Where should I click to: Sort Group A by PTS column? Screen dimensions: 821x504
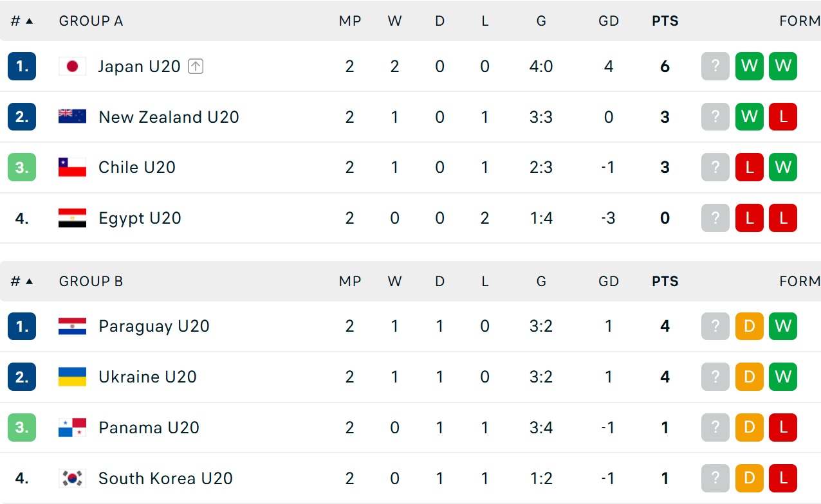665,21
